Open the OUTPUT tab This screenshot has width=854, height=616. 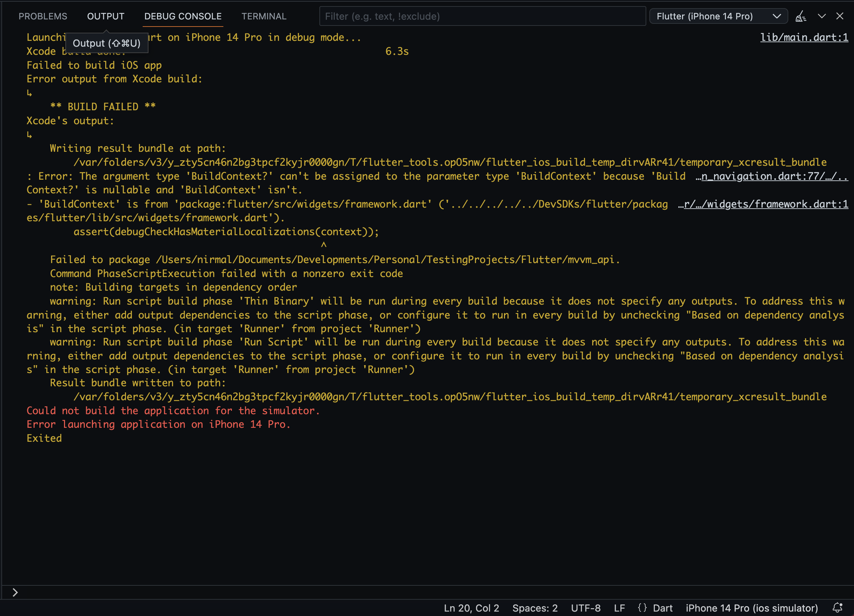pyautogui.click(x=106, y=16)
